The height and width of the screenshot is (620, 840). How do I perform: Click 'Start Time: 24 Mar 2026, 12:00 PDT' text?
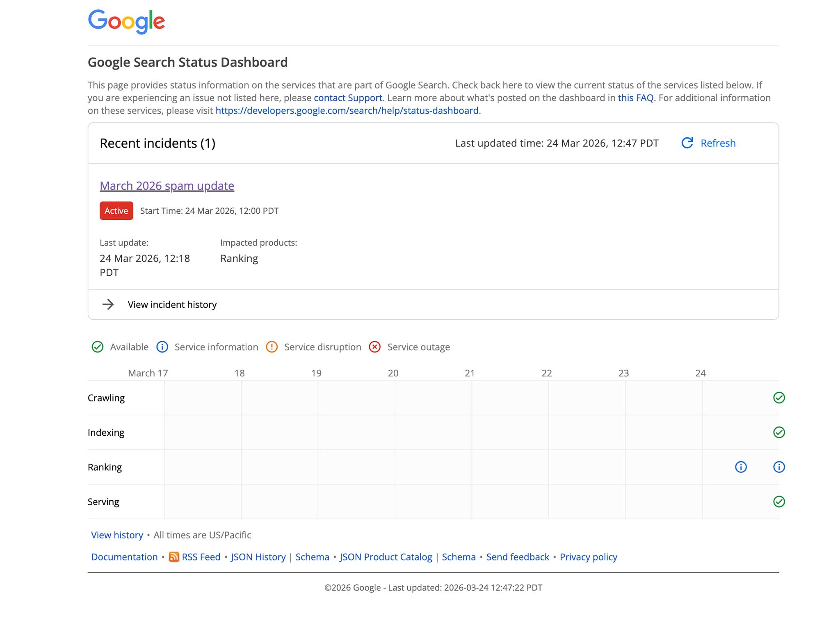[209, 211]
